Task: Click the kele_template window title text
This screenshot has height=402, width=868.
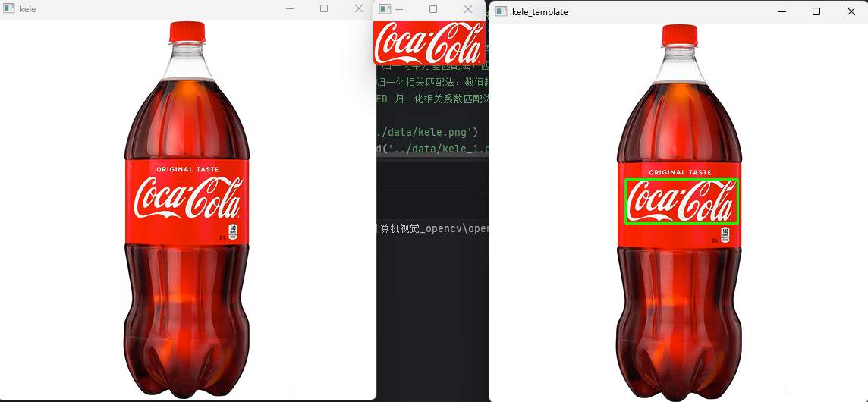Action: [539, 11]
